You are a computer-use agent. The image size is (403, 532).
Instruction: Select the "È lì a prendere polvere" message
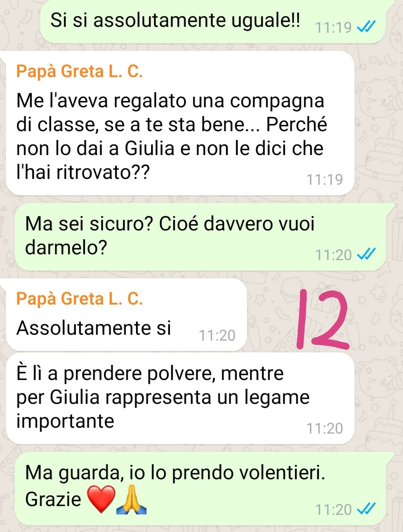coord(180,398)
